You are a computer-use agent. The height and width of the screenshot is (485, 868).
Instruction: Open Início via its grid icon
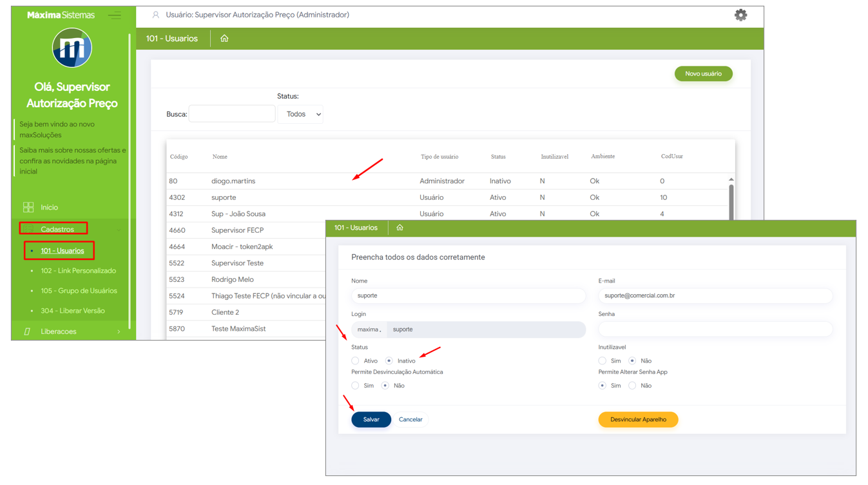coord(28,207)
